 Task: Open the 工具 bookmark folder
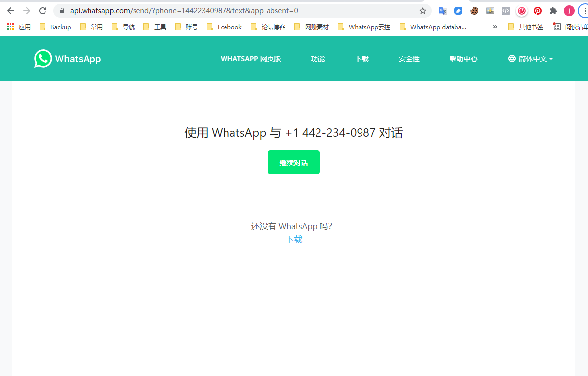(x=154, y=27)
